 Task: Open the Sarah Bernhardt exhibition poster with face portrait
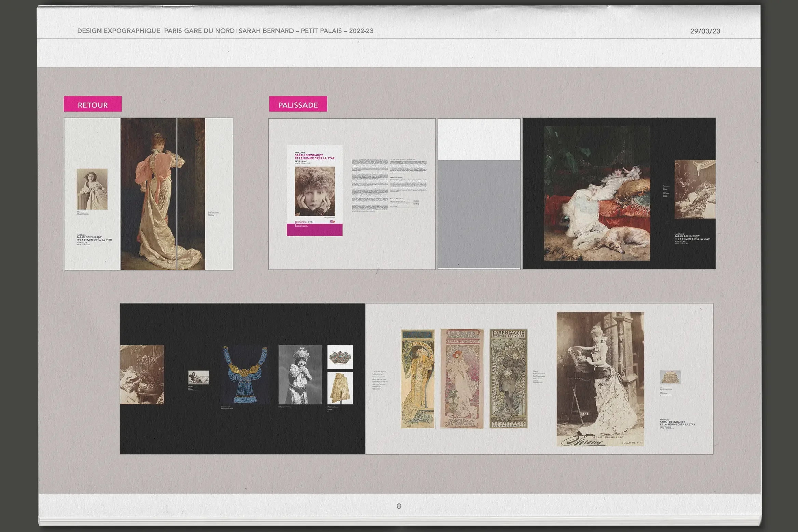tap(315, 190)
